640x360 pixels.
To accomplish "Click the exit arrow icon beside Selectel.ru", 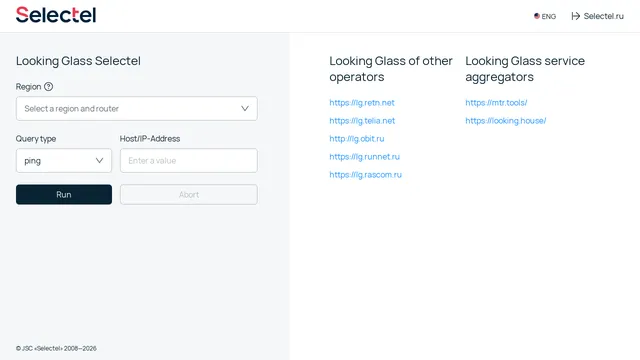I will pos(576,16).
